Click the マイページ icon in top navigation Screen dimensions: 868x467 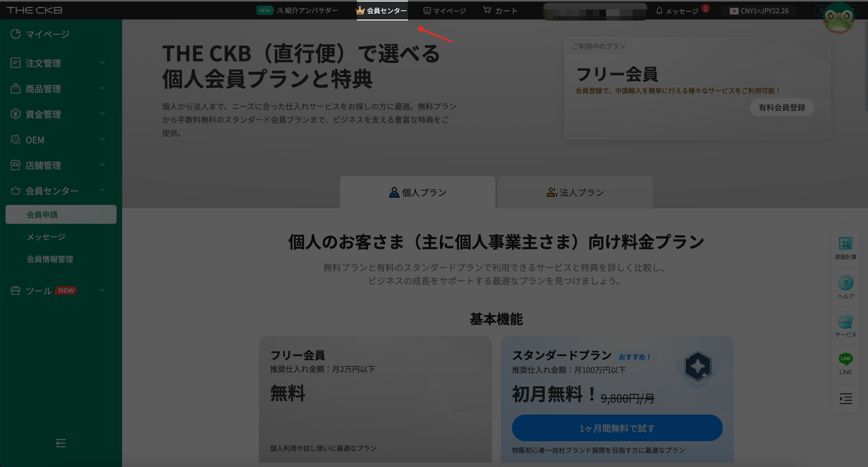coord(427,11)
